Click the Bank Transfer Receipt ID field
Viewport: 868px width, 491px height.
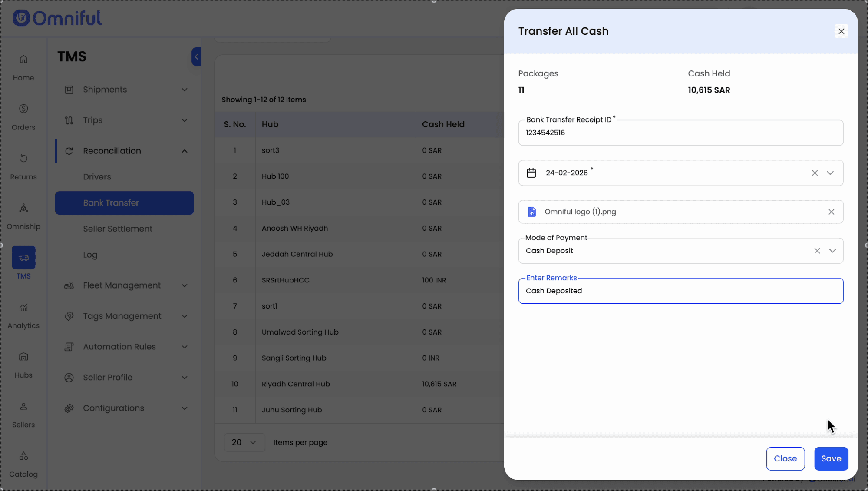(680, 133)
